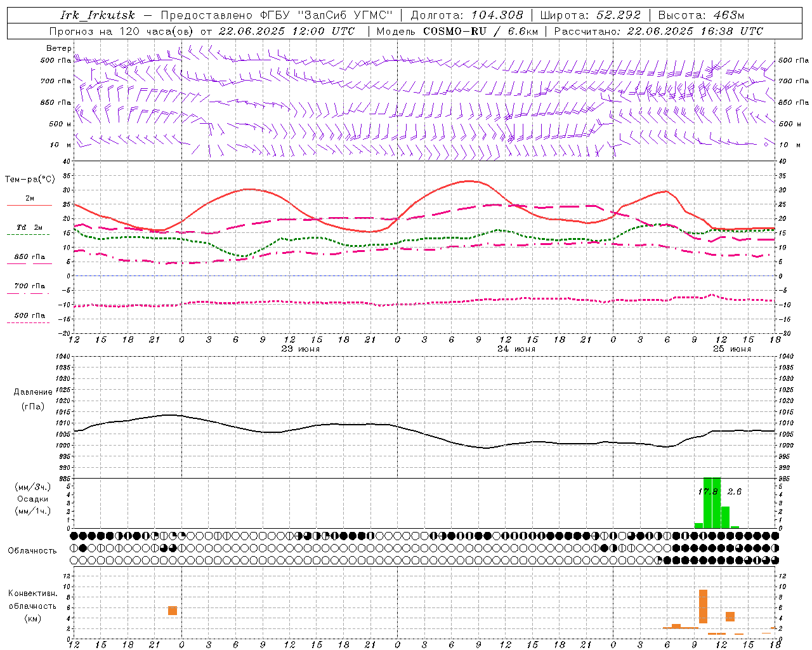Image resolution: width=812 pixels, height=650 pixels.
Task: Click the '25 июня' date label
Action: [x=732, y=349]
